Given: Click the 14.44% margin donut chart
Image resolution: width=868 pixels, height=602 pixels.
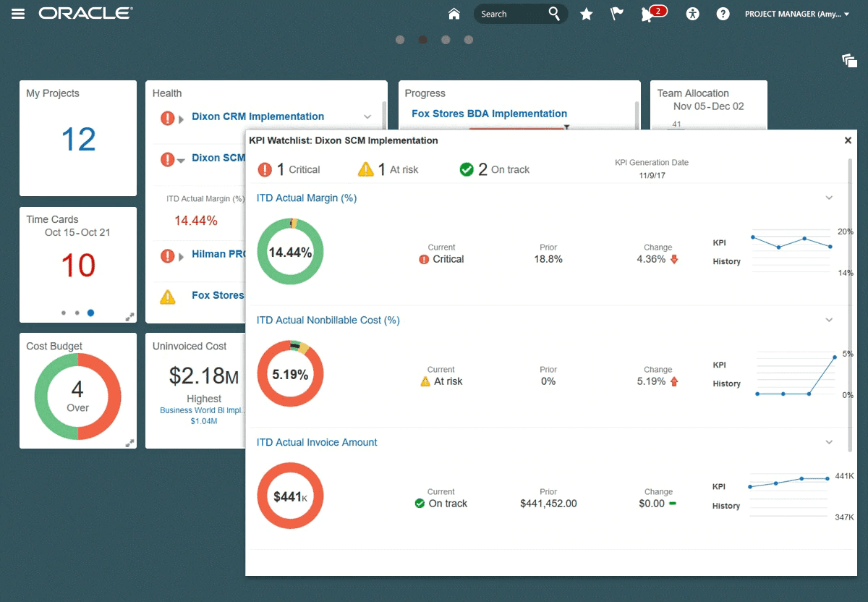Looking at the screenshot, I should coord(290,252).
